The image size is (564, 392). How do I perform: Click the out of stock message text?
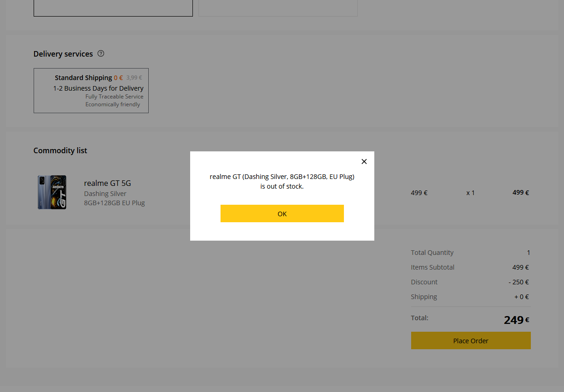(x=282, y=181)
